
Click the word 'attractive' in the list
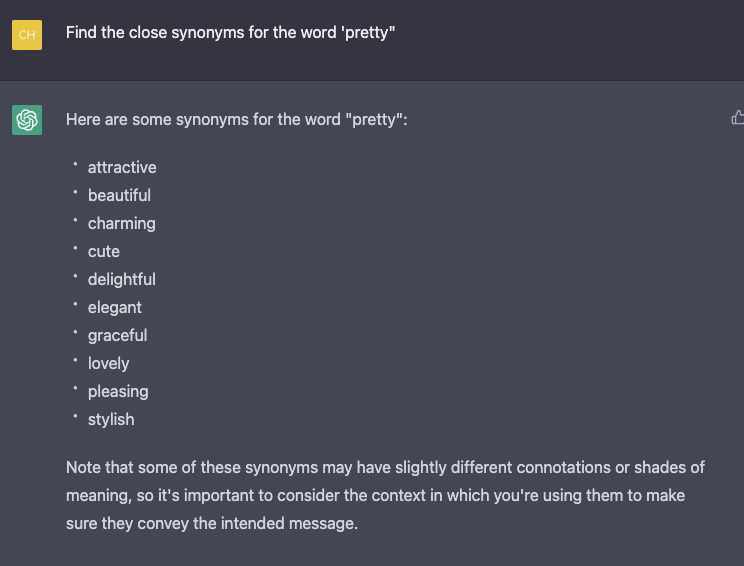pos(122,167)
